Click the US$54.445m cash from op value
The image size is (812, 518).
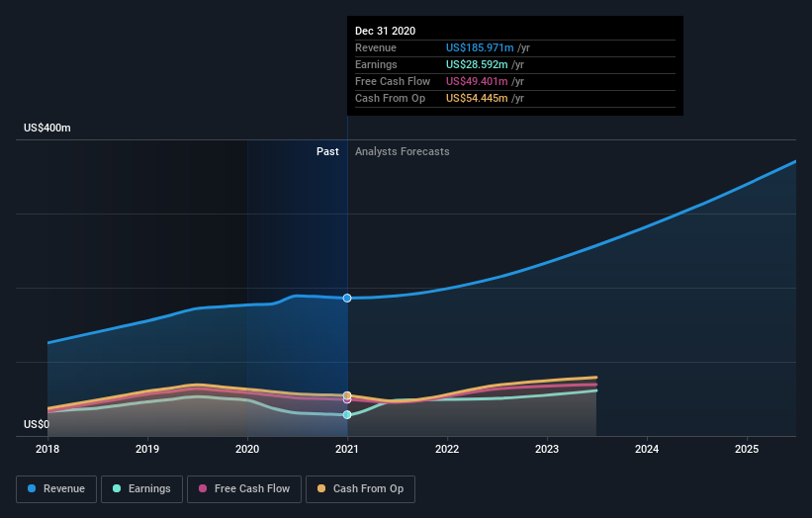(477, 98)
